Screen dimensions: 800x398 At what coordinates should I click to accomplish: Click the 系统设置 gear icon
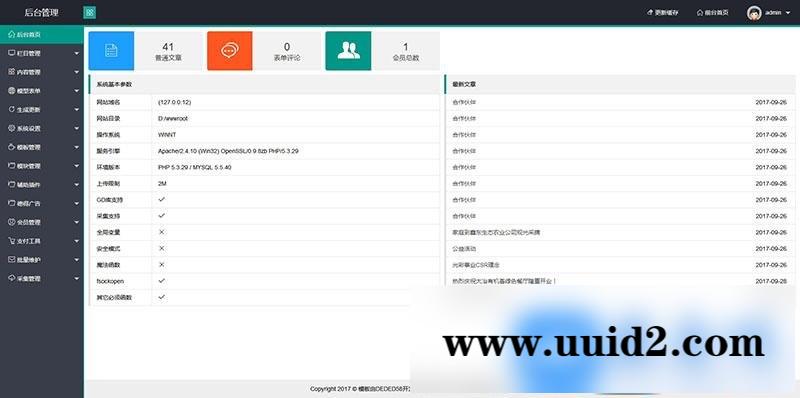tap(11, 128)
